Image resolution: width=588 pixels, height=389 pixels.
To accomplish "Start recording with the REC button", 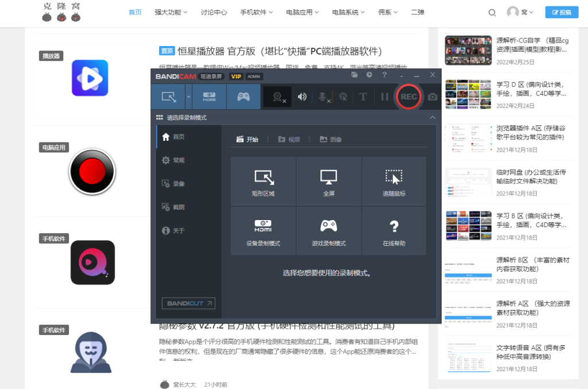I will [x=408, y=97].
